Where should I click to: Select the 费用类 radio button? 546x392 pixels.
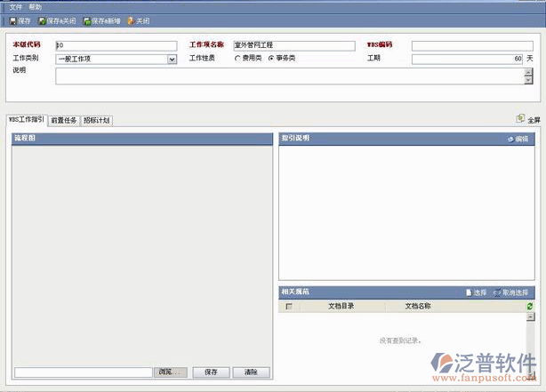click(237, 59)
